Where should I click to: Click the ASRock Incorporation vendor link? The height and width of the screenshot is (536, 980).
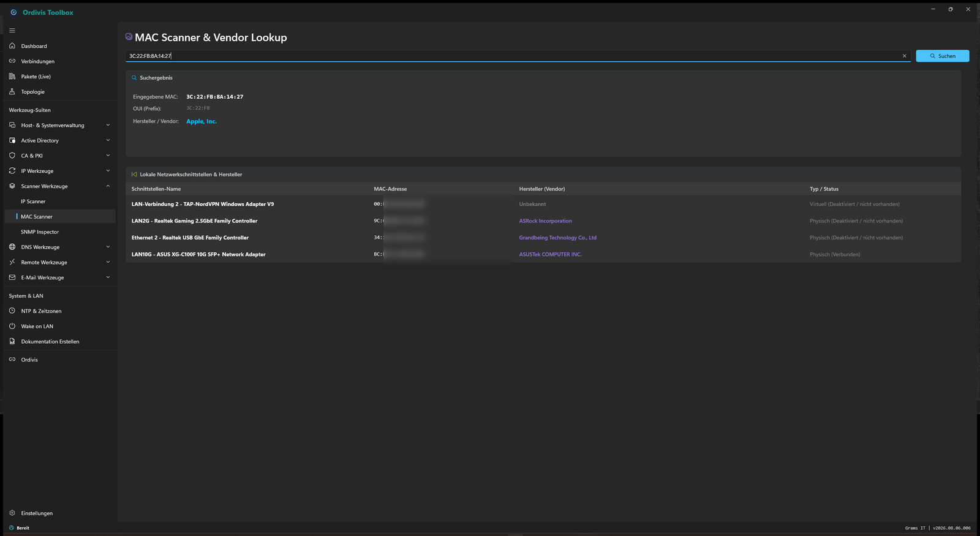546,221
